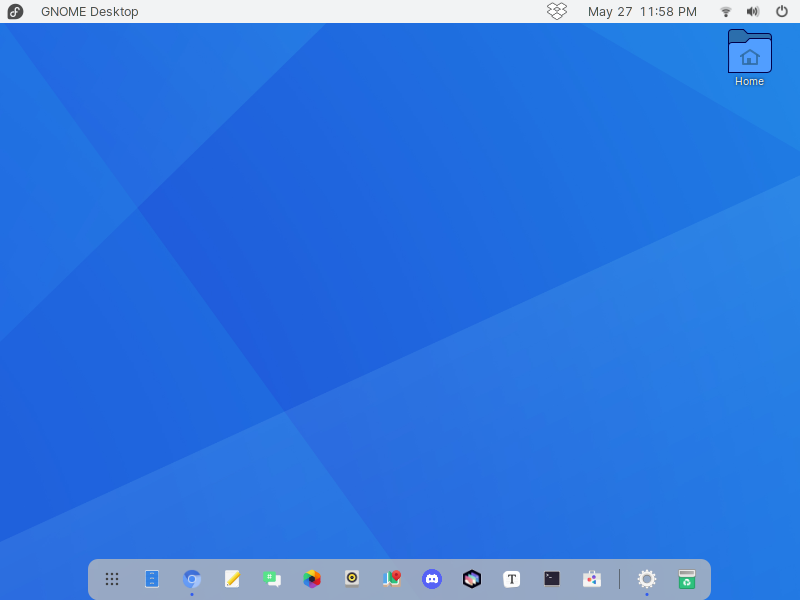Open the May 27 11:58 PM clock
This screenshot has width=800, height=600.
pos(642,11)
